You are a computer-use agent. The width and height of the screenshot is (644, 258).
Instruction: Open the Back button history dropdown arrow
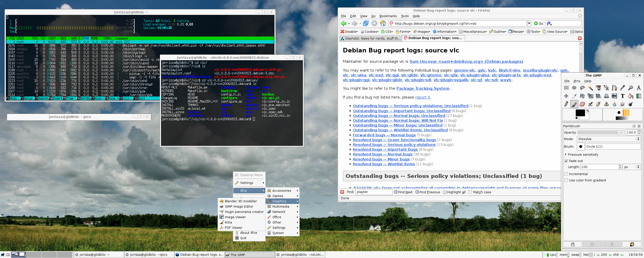349,23
